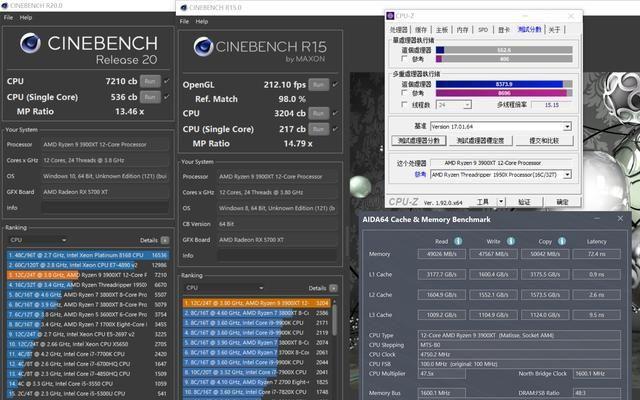Check the 线程数 thread count checkbox in CPU-Z
The image size is (640, 400).
click(x=404, y=105)
